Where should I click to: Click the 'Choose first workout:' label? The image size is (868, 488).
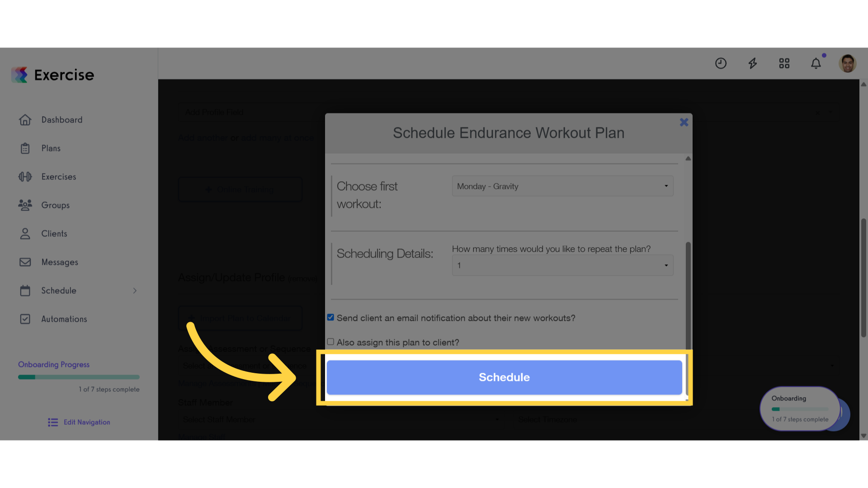point(367,195)
